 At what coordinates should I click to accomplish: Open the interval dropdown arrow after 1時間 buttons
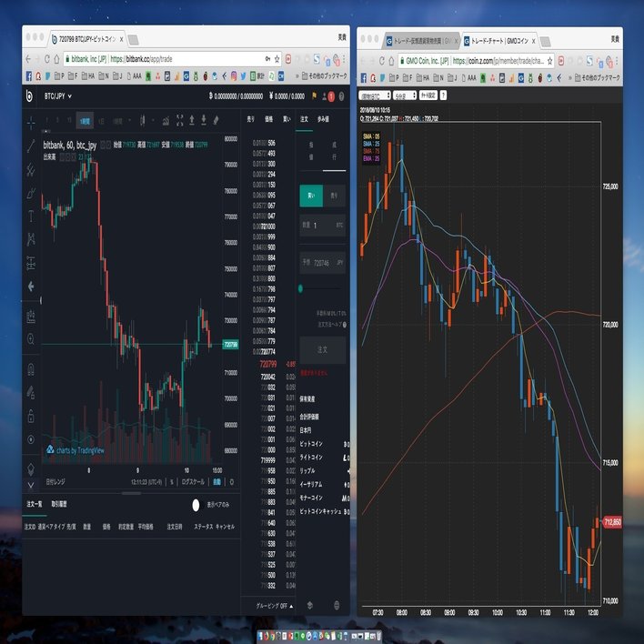click(x=130, y=120)
